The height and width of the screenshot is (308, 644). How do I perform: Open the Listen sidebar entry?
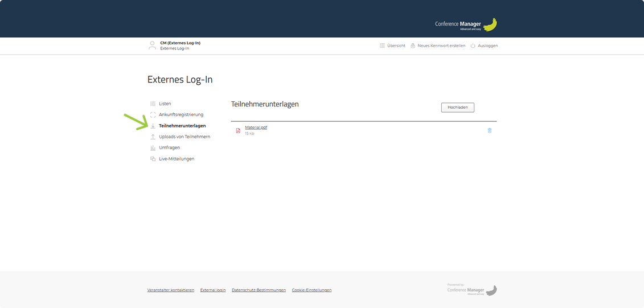point(165,104)
